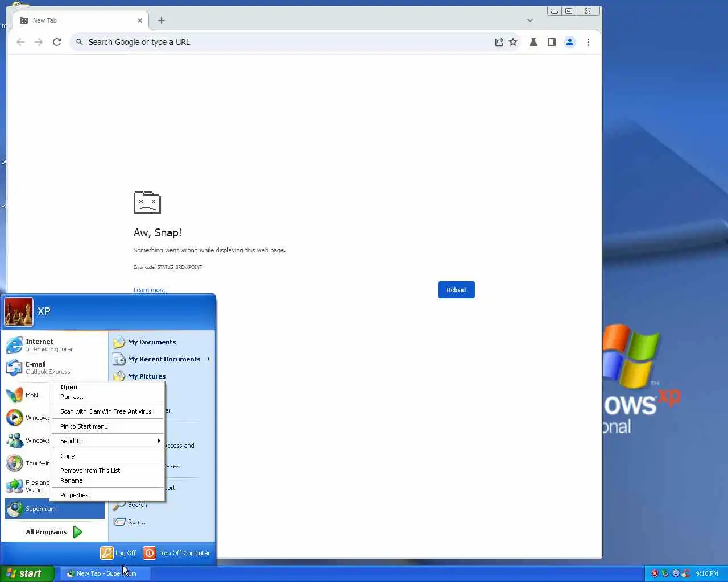Click the Windows start button
This screenshot has height=582, width=728.
coord(27,573)
